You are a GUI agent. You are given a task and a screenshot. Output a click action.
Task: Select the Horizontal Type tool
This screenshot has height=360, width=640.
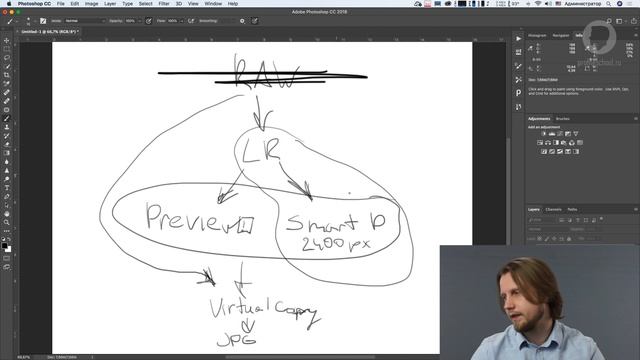coord(7,188)
